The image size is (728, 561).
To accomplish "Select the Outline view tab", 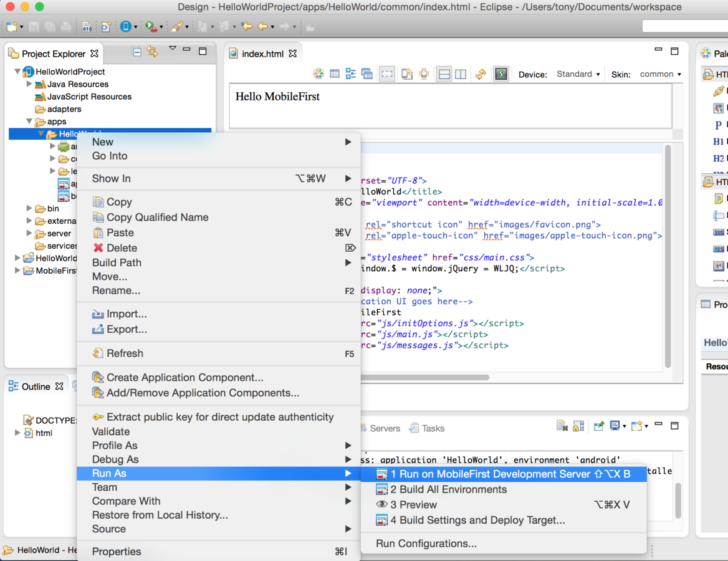I will [36, 386].
